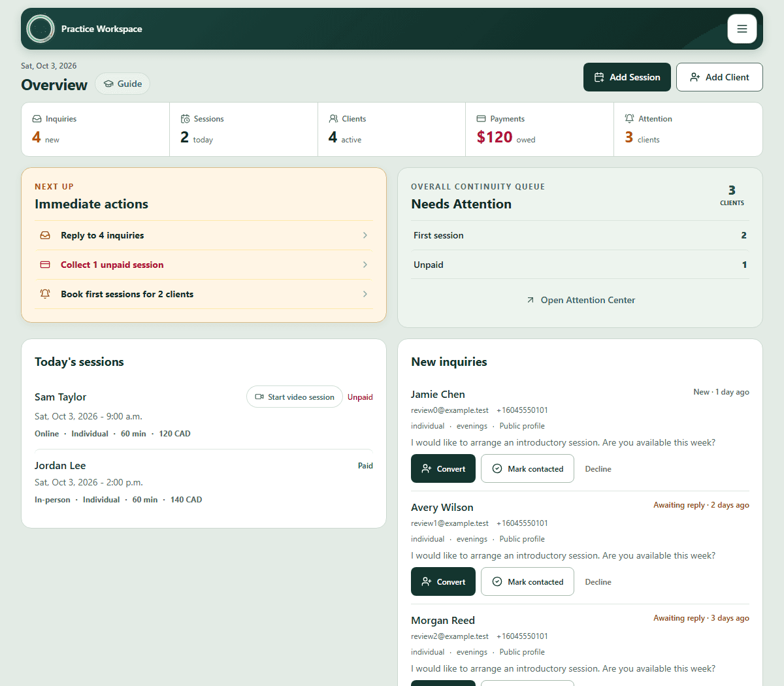Open the Attention clients summary card

click(x=688, y=129)
